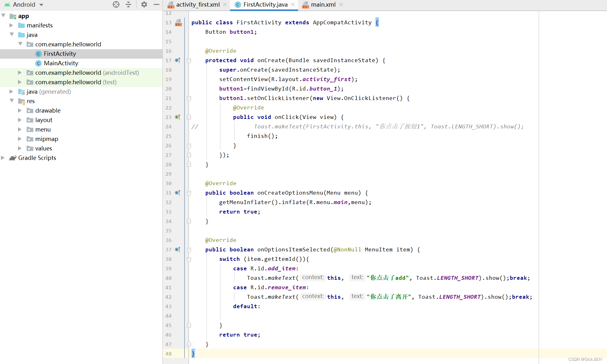The width and height of the screenshot is (607, 364).
Task: Click the locate/scroll-from-source target icon
Action: 116,4
